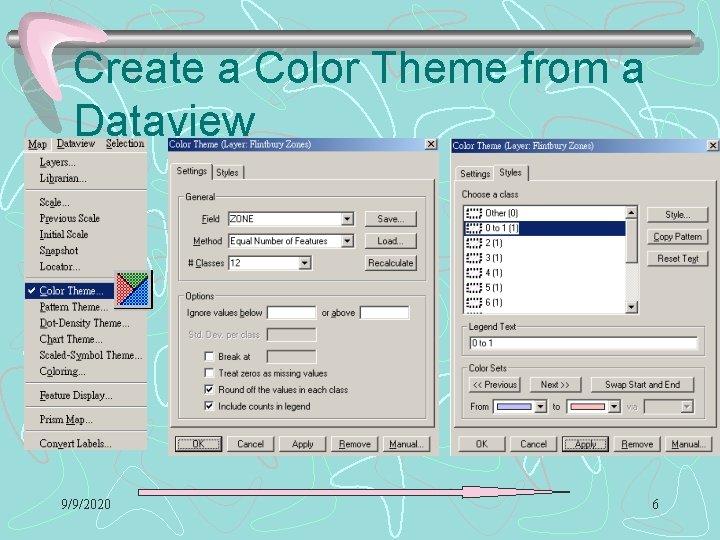720x540 pixels.
Task: Select Pattern Theme... menu item
Action: pos(73,307)
